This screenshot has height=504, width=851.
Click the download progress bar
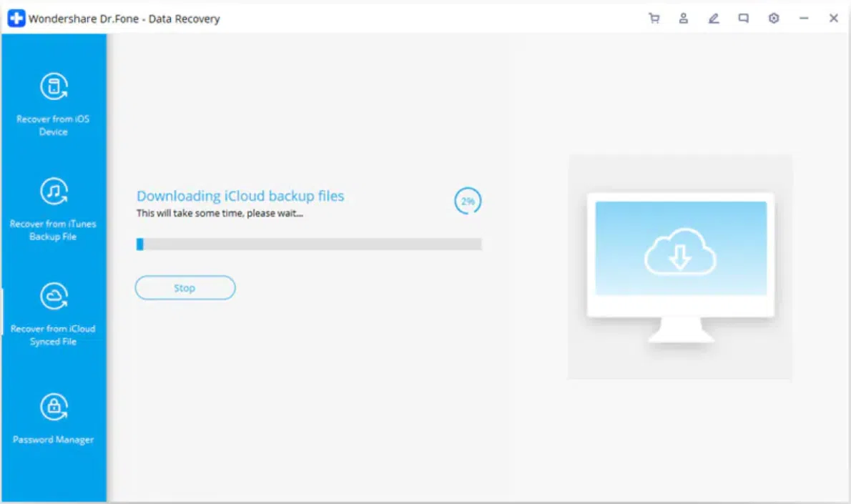point(309,244)
